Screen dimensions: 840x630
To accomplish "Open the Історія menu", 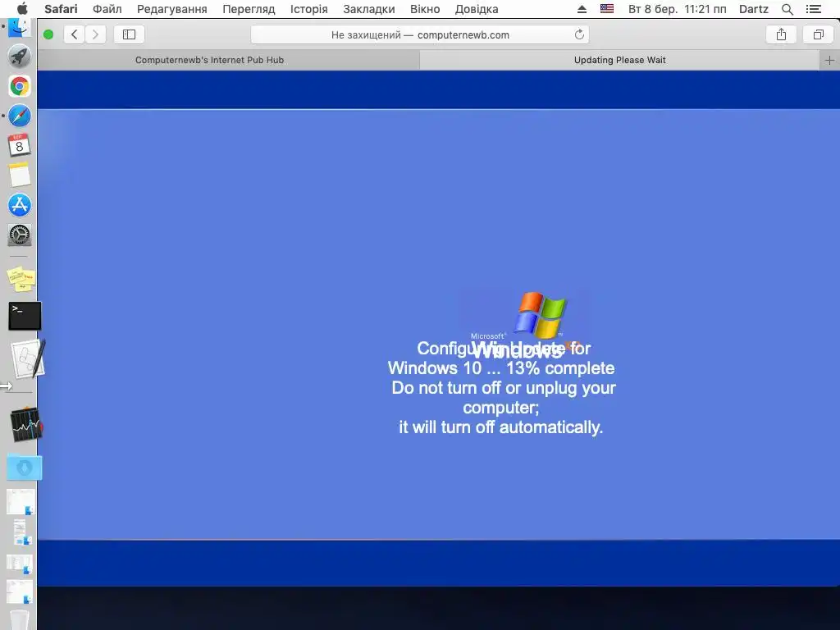I will click(308, 9).
